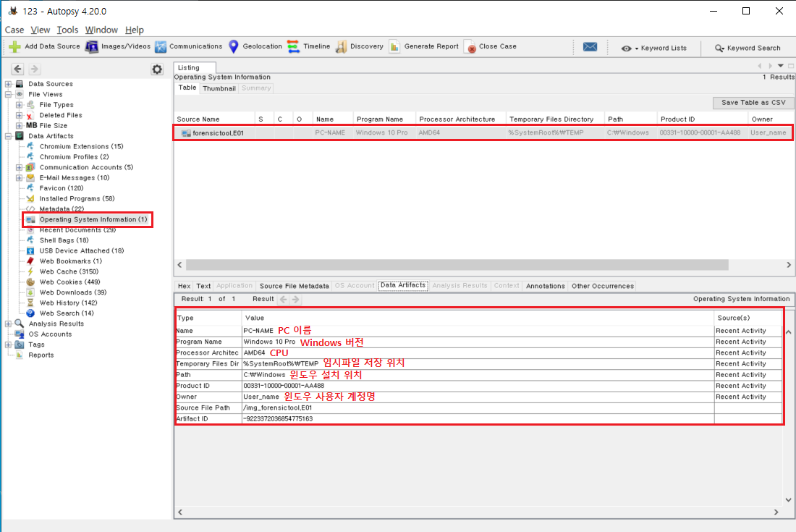Select Web Downloads (39) artifact
Screen dimensions: 796x532
(x=73, y=292)
